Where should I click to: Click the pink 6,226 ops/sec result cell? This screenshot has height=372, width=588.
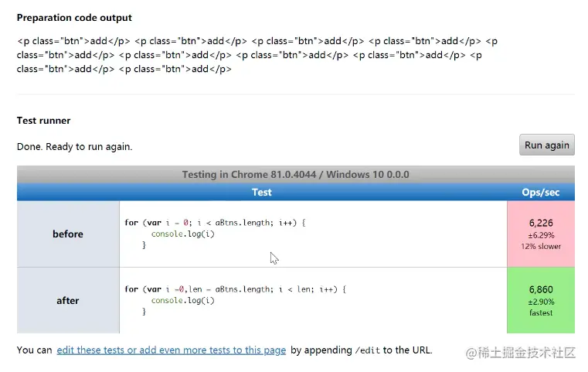point(541,234)
